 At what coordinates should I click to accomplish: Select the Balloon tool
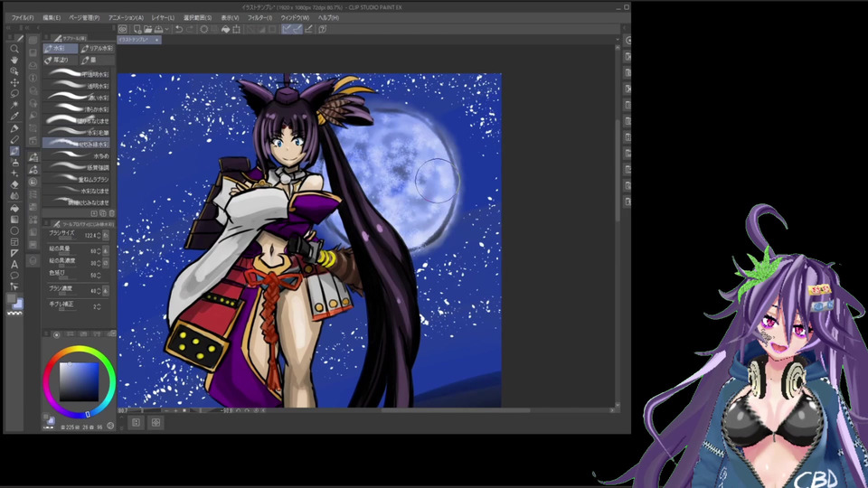point(14,276)
